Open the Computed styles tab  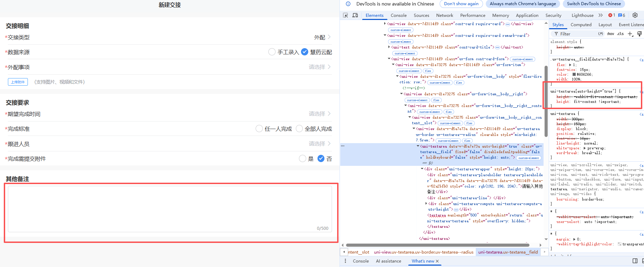[x=581, y=24]
